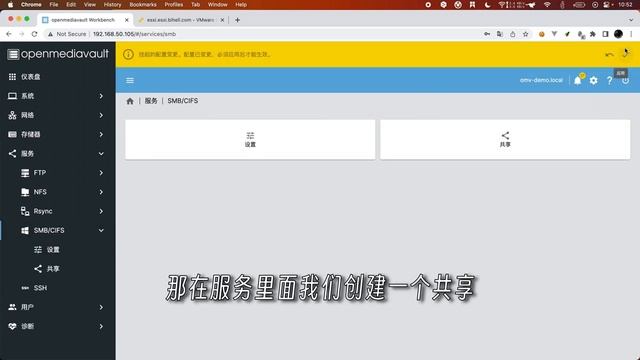Click the 网络 network icon

pos(12,115)
